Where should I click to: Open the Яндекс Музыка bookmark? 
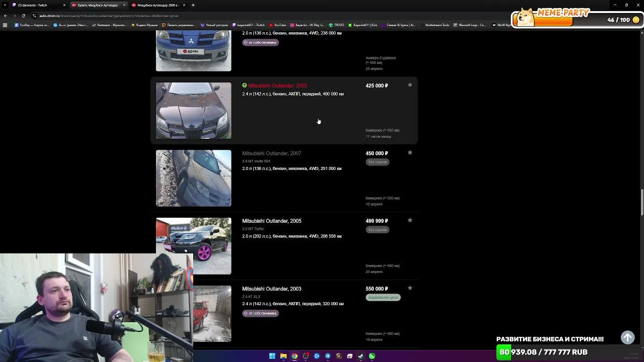click(144, 25)
